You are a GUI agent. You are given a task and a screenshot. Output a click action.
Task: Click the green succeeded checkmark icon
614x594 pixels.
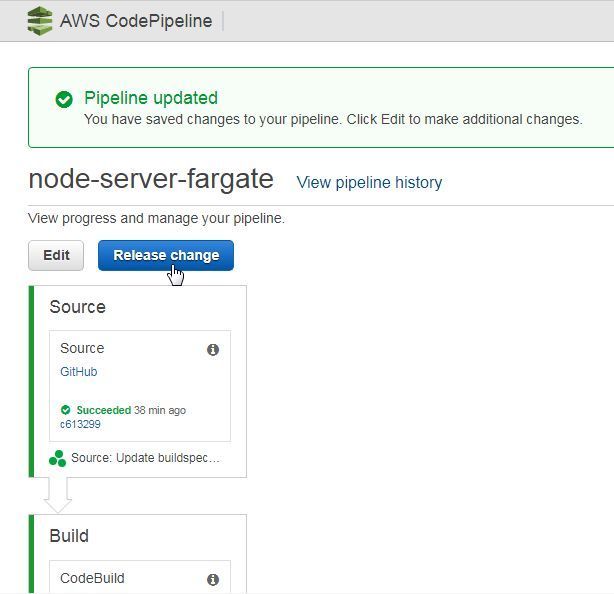[65, 410]
